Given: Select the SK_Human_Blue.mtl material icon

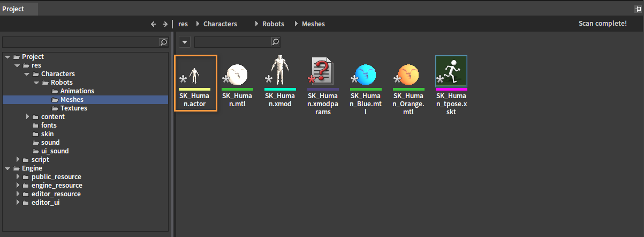Looking at the screenshot, I should pos(366,71).
